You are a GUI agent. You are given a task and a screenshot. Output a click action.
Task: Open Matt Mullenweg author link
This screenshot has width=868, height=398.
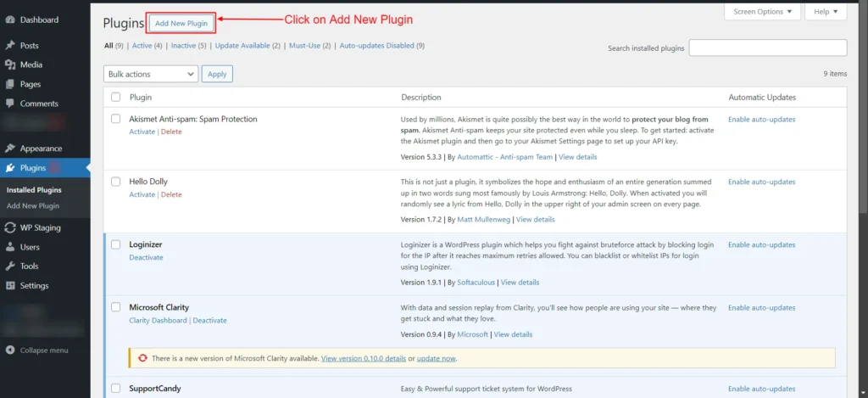(484, 220)
